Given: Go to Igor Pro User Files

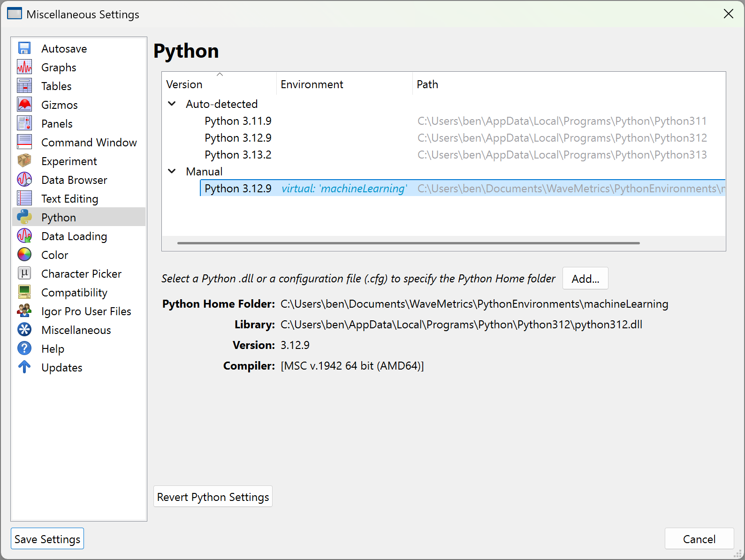Looking at the screenshot, I should point(86,311).
